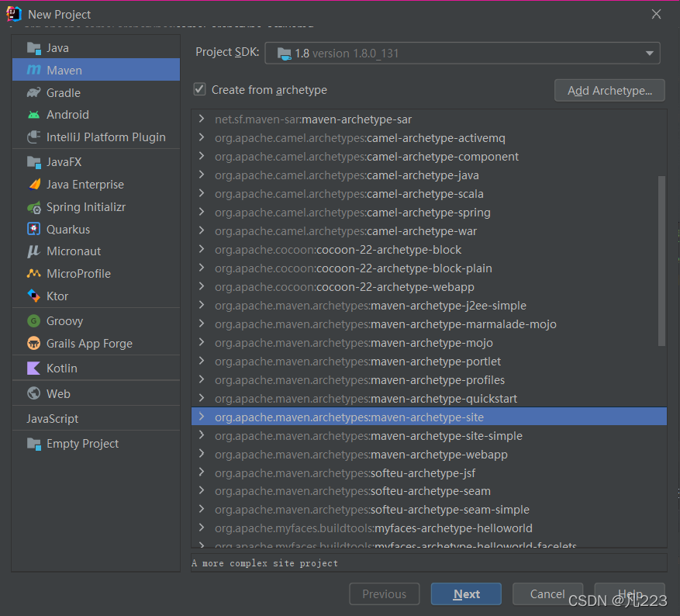Click the Add Archetype button
Screen dimensions: 680x616
tap(609, 90)
